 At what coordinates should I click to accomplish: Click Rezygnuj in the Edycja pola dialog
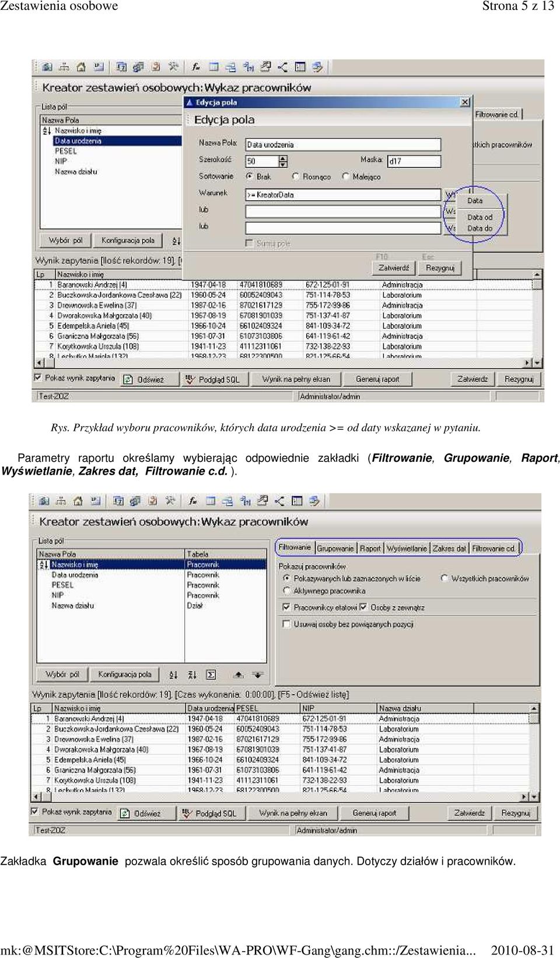pyautogui.click(x=440, y=268)
